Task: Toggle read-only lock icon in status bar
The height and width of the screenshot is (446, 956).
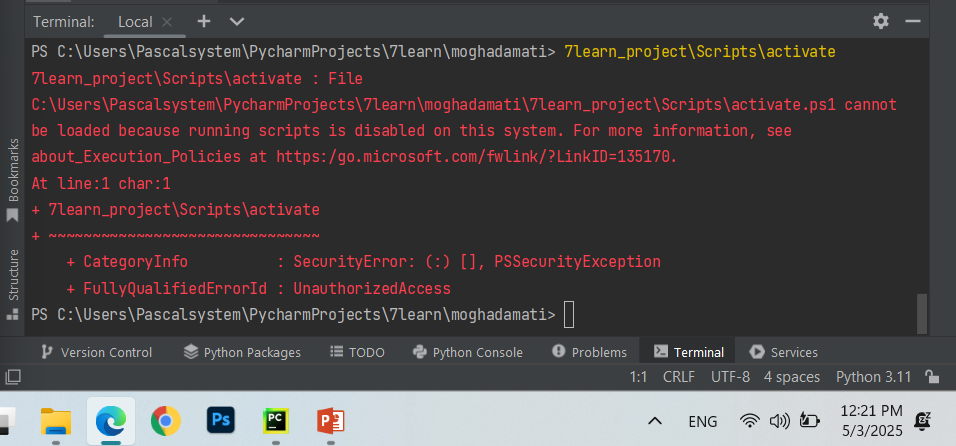Action: coord(931,377)
